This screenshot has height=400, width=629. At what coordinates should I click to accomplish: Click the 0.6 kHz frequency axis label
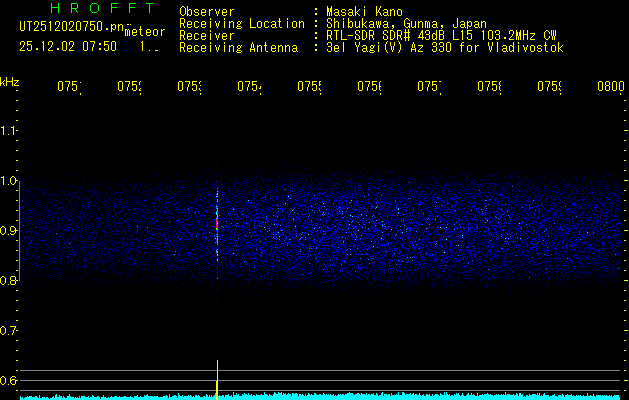[x=9, y=380]
